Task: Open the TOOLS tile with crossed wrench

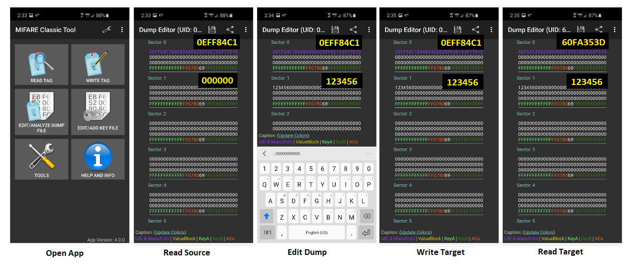Action: pyautogui.click(x=42, y=159)
